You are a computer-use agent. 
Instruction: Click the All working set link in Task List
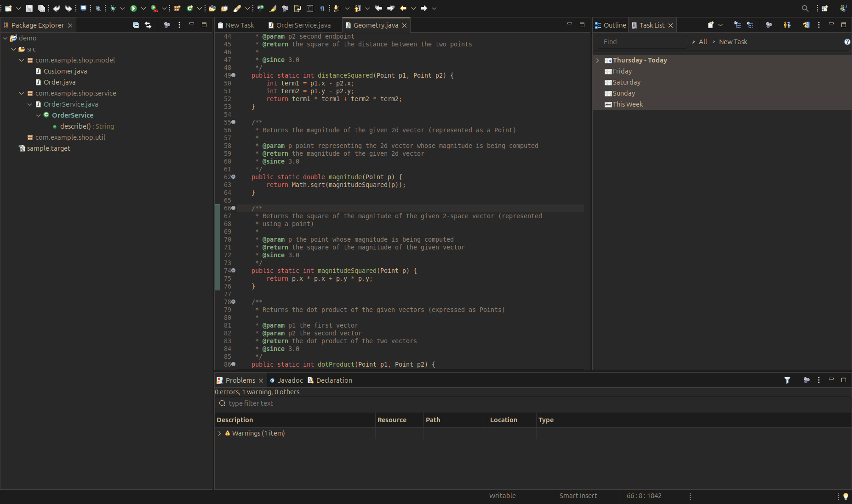pos(703,42)
